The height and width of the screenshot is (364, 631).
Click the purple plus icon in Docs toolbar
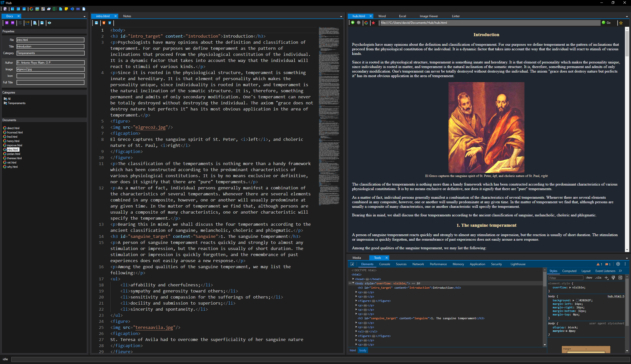pos(7,23)
